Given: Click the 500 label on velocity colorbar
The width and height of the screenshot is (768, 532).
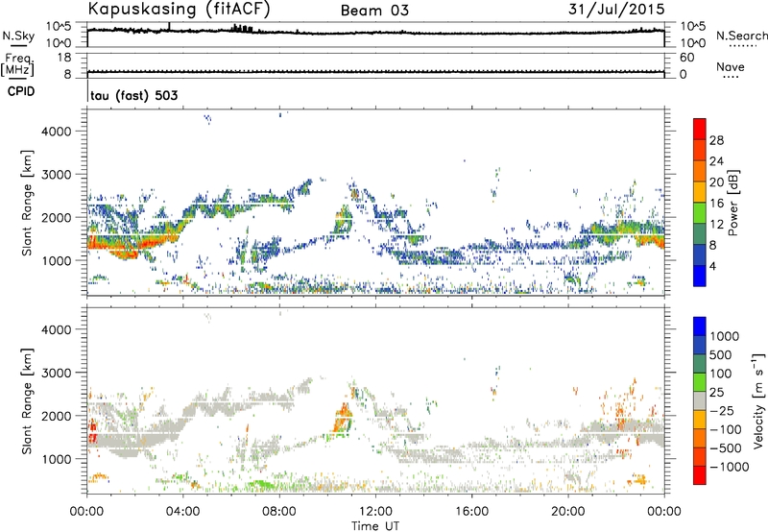Looking at the screenshot, I should click(721, 354).
